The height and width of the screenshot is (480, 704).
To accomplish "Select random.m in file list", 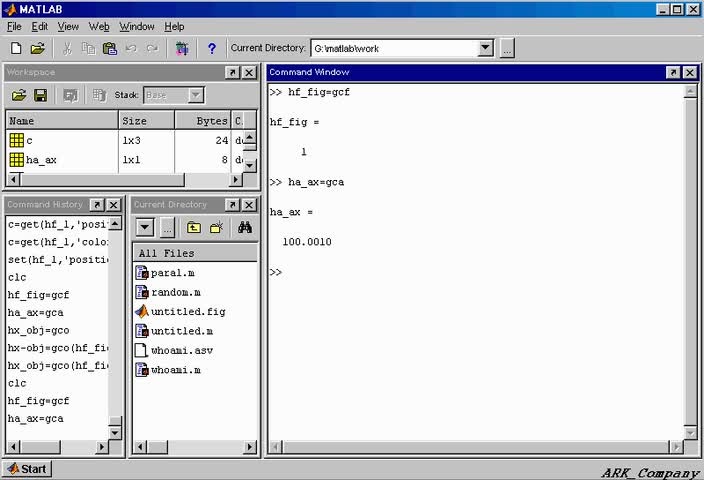I will tap(176, 292).
